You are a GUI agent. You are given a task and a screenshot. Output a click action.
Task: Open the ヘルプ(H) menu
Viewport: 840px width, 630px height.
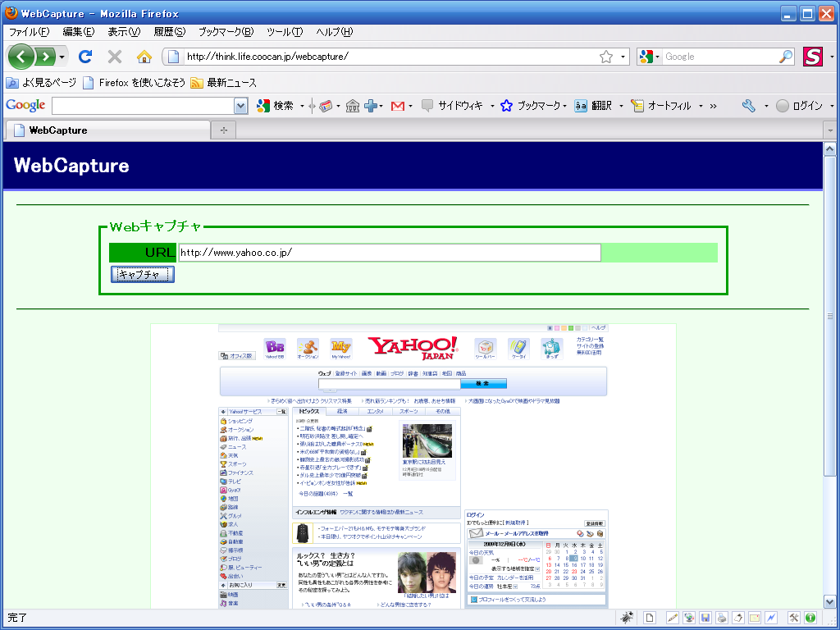click(335, 32)
